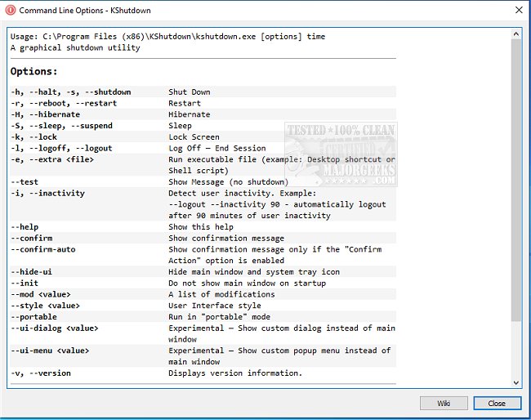Click "Do not show main window on startup"
The height and width of the screenshot is (420, 531).
pyautogui.click(x=248, y=283)
